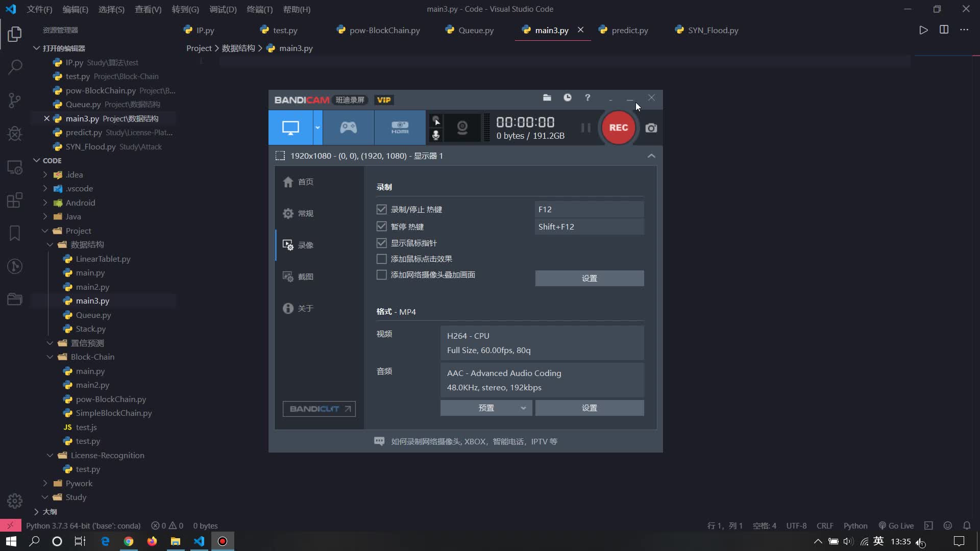Click the red REC record button
Viewport: 980px width, 551px height.
pos(618,128)
